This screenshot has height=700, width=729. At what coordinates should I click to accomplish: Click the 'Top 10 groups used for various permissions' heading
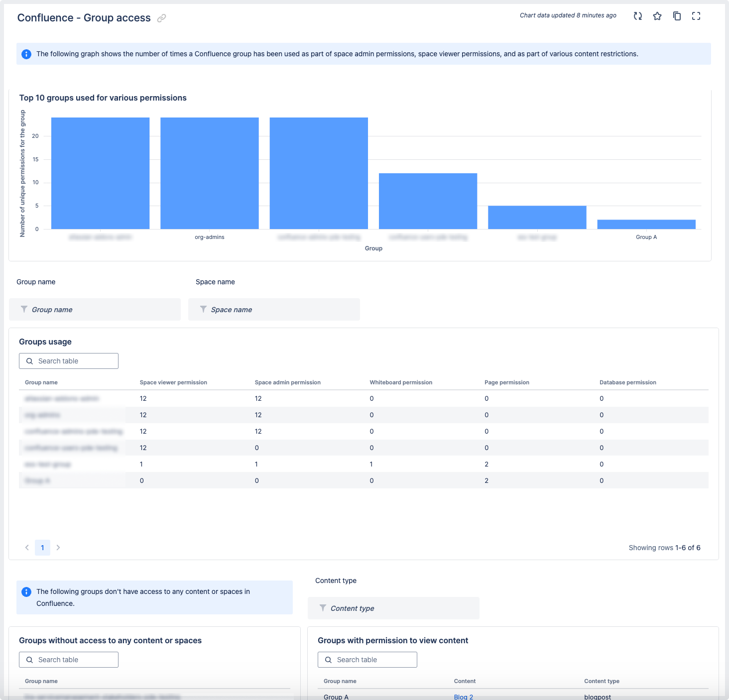tap(103, 98)
